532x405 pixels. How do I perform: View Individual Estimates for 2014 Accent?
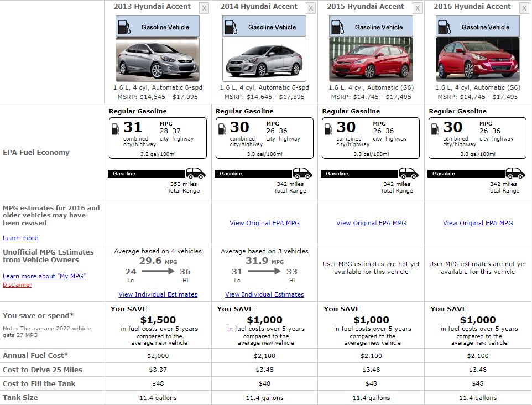tap(264, 294)
